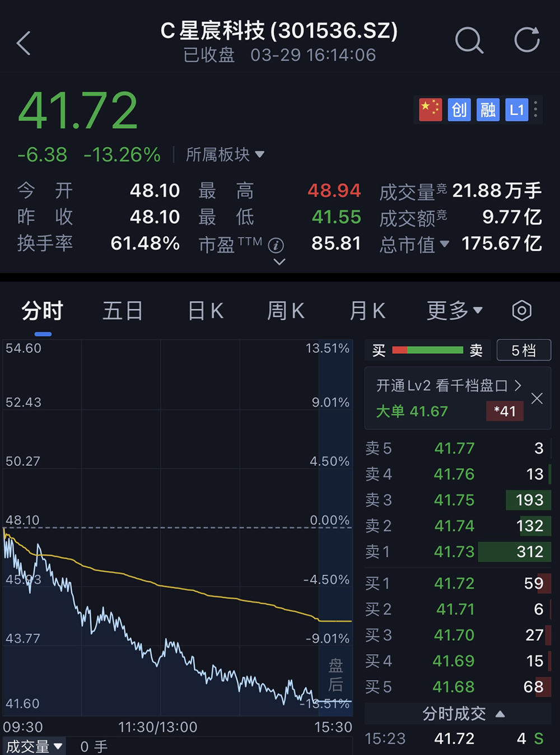Tap the blue 创 board badge
Image resolution: width=560 pixels, height=755 pixels.
coord(459,110)
